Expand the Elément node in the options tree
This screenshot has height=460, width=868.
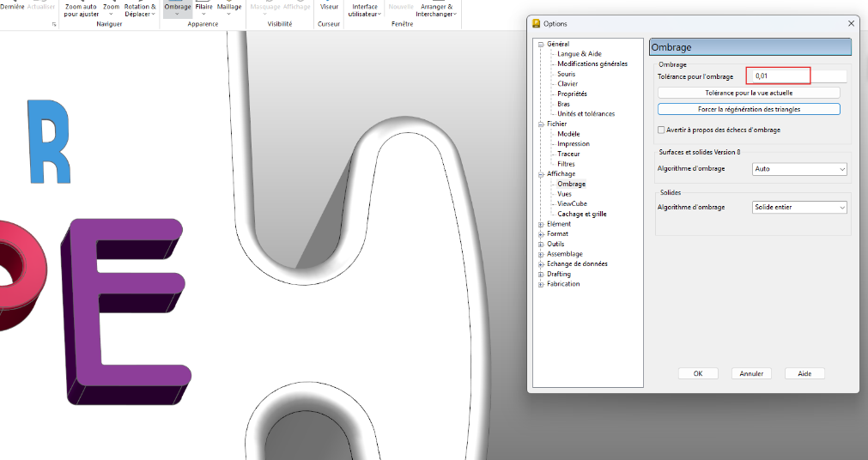tap(541, 224)
